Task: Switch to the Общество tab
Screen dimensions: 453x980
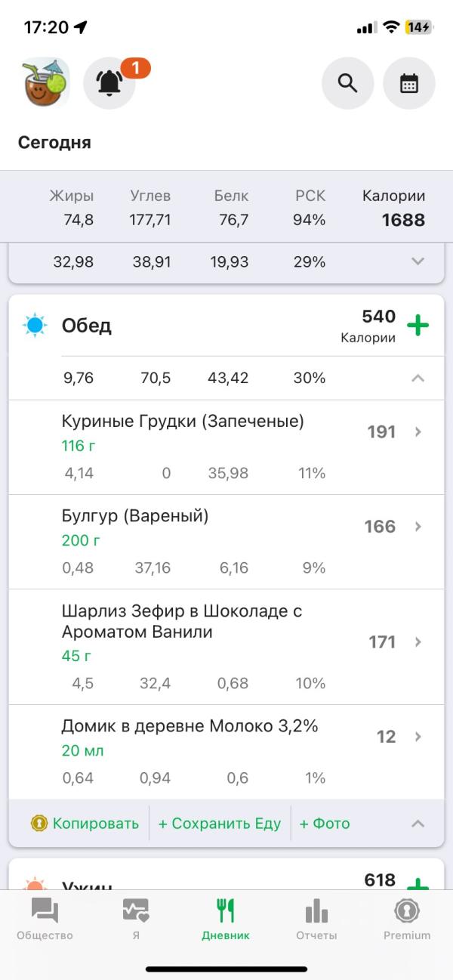Action: 45,920
